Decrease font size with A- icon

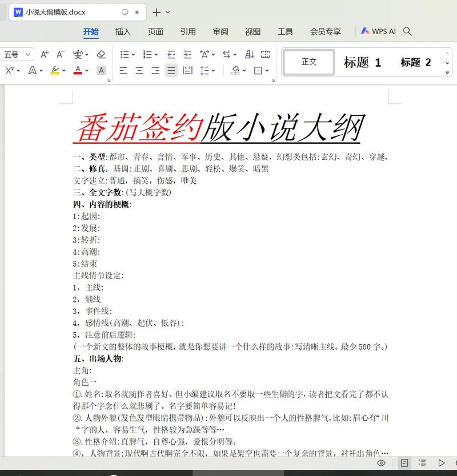61,54
